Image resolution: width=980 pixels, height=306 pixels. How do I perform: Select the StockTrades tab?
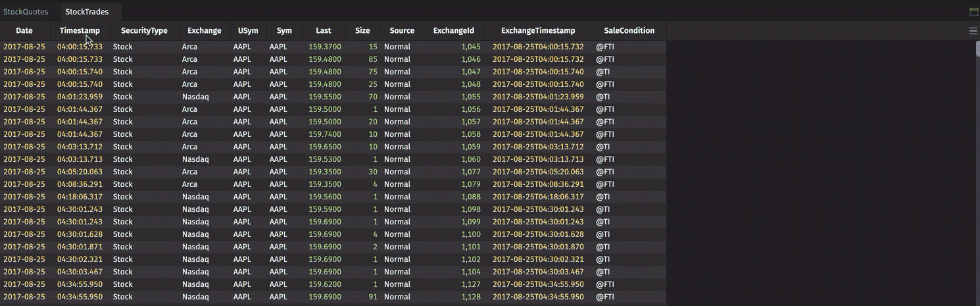click(87, 12)
